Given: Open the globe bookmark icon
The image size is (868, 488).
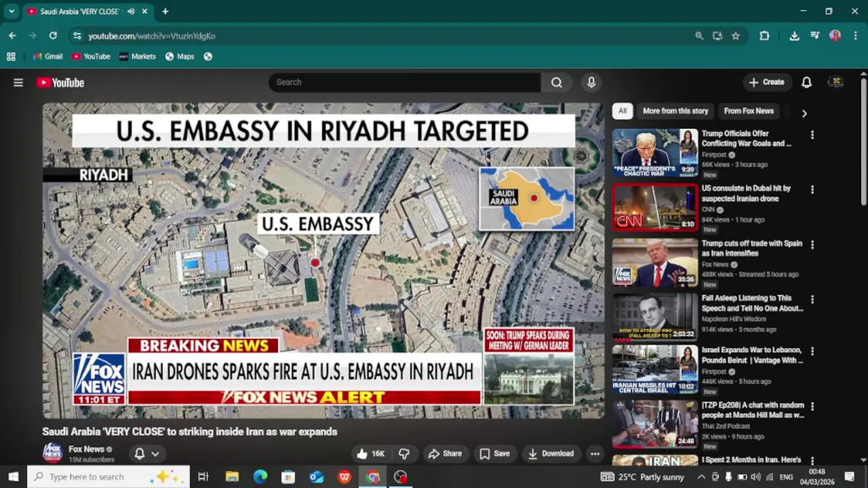Looking at the screenshot, I should 208,57.
